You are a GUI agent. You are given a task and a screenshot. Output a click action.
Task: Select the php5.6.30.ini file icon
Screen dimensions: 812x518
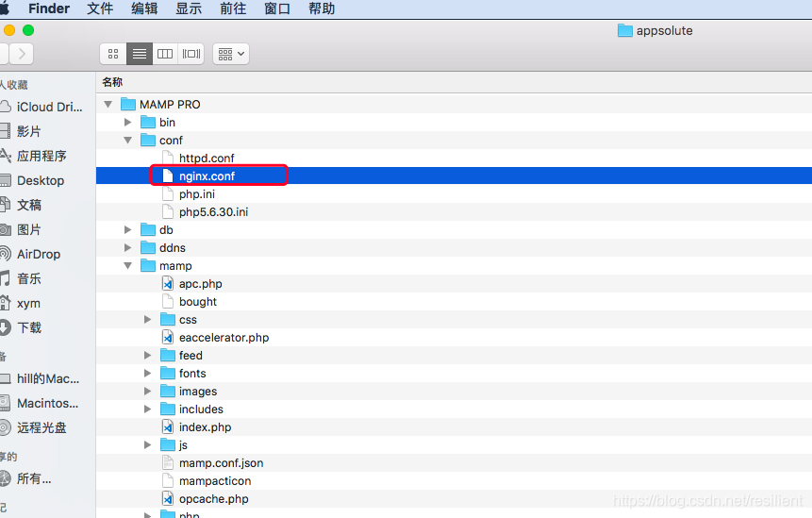point(168,212)
